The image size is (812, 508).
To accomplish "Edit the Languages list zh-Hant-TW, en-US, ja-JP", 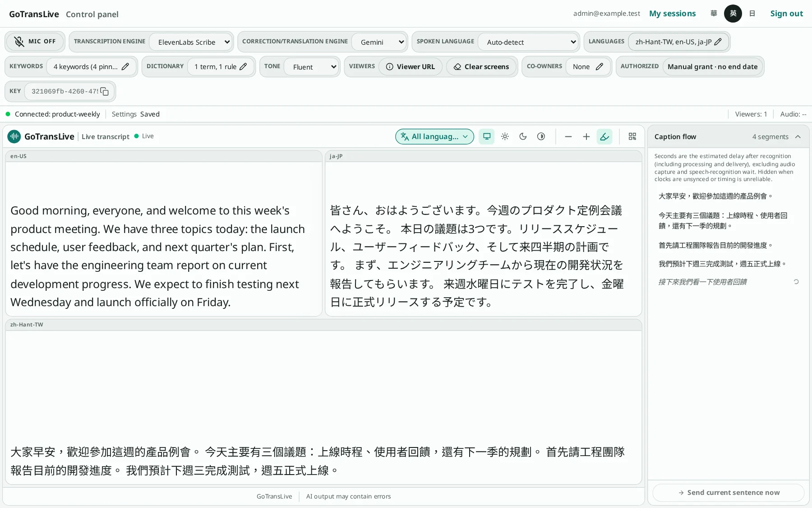I will pyautogui.click(x=678, y=42).
